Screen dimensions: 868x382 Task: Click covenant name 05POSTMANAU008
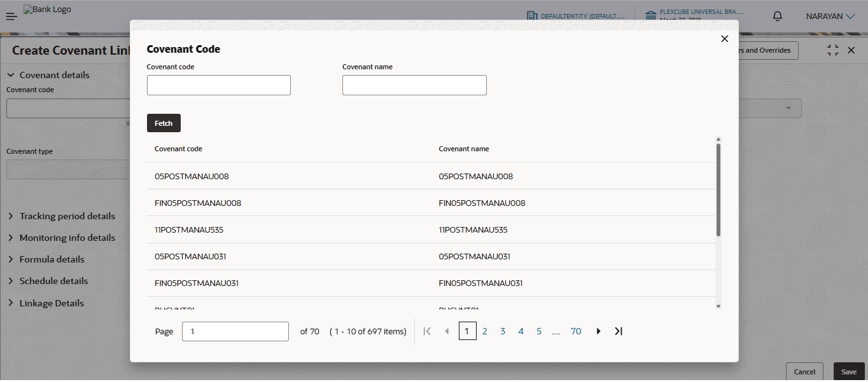pyautogui.click(x=476, y=176)
